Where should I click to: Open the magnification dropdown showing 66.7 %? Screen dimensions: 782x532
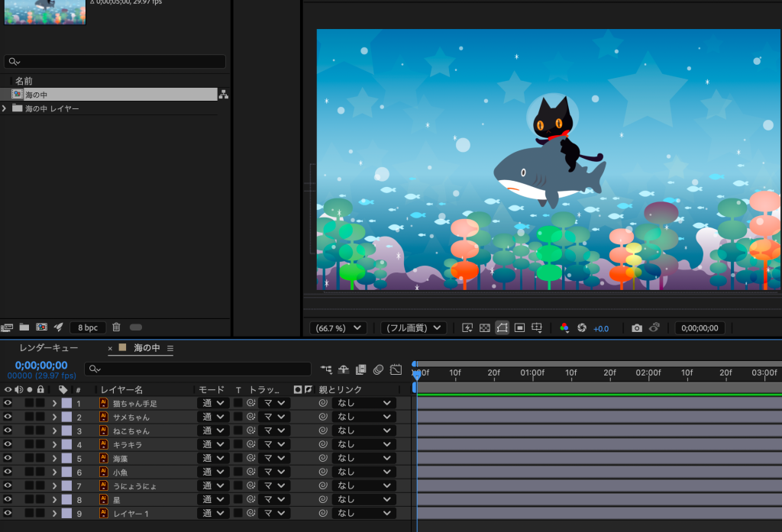338,328
